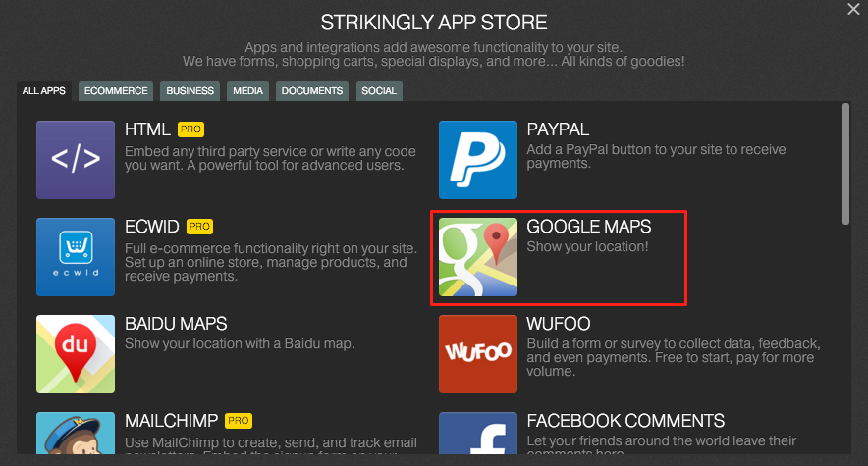Click the Baidu Maps title

click(176, 324)
